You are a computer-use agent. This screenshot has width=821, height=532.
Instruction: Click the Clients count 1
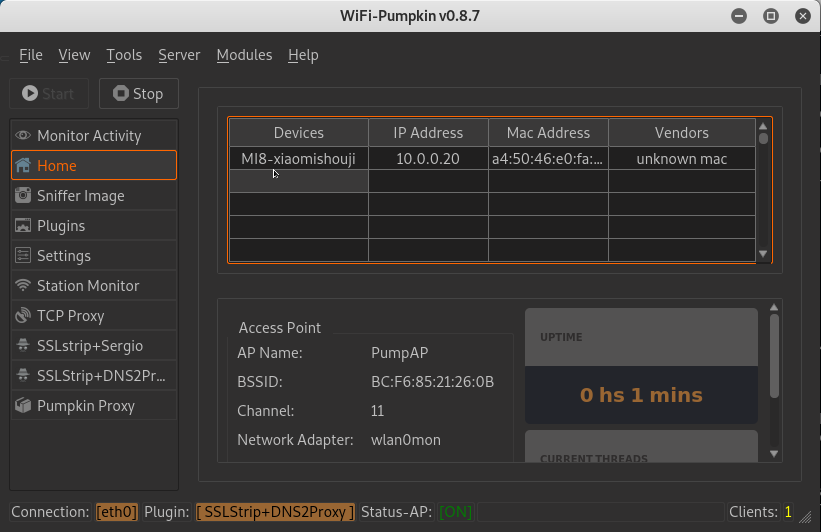click(x=788, y=512)
